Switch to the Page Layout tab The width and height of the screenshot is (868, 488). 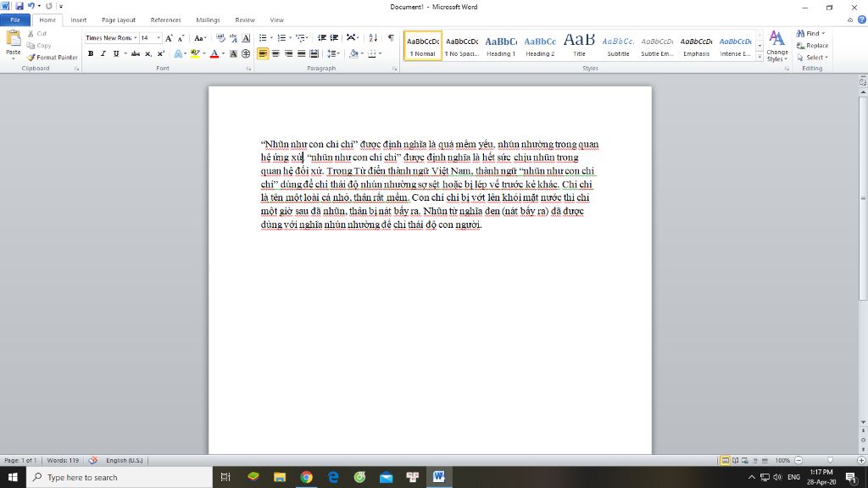pyautogui.click(x=119, y=20)
